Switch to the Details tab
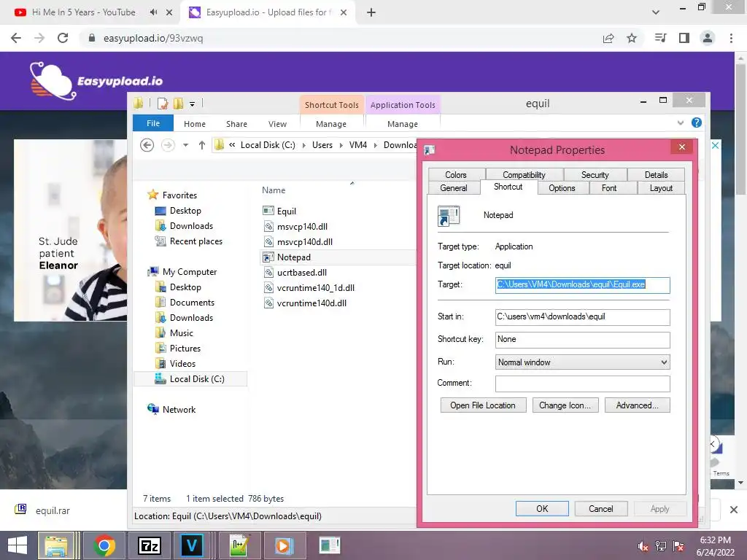The width and height of the screenshot is (747, 560). (656, 175)
